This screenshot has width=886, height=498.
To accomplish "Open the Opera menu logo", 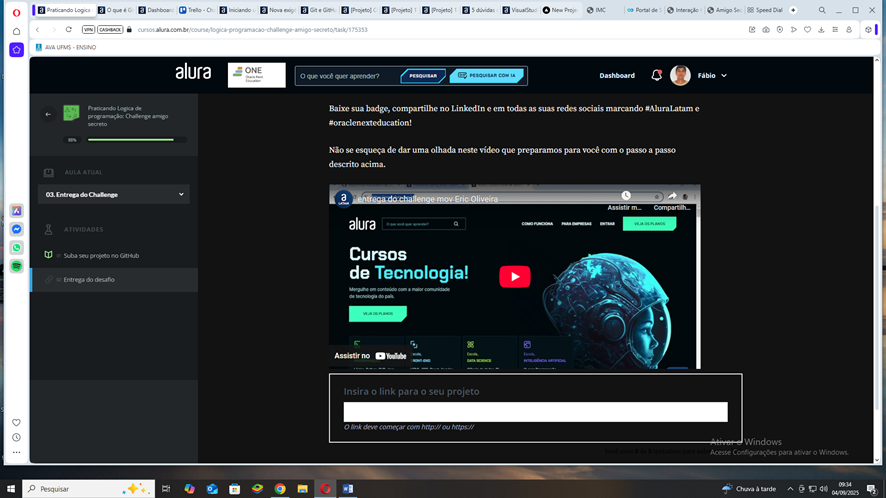I will point(16,12).
